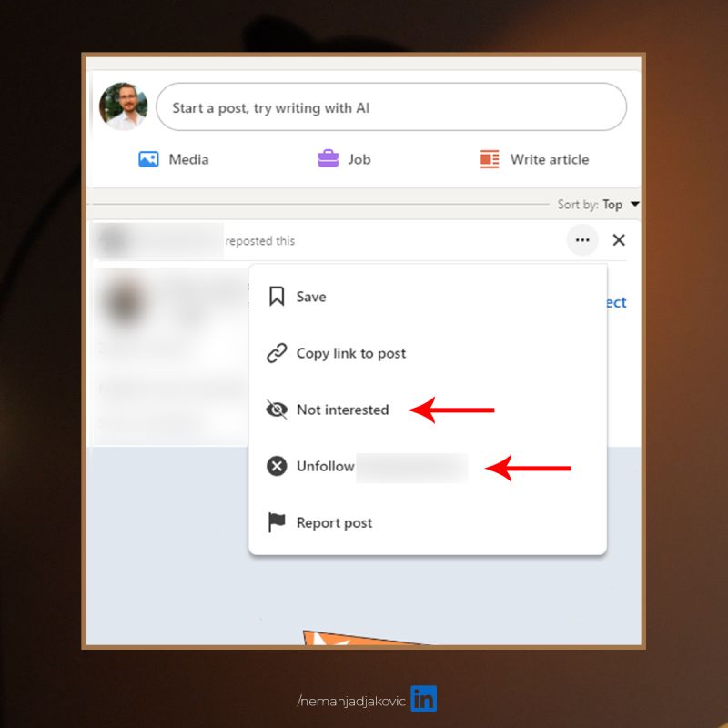Click the purple Job briefcase icon
Image resolution: width=728 pixels, height=728 pixels.
click(328, 159)
